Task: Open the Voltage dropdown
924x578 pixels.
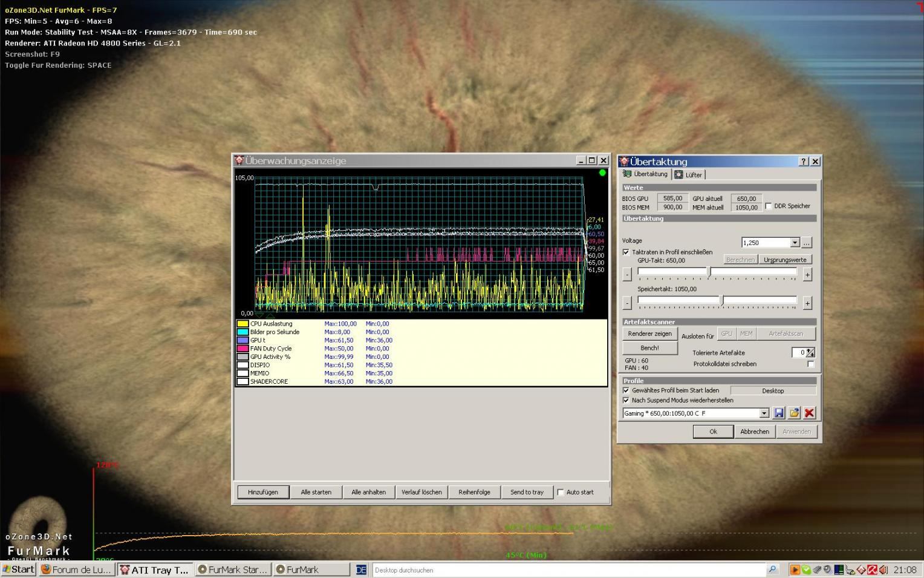Action: pos(795,242)
